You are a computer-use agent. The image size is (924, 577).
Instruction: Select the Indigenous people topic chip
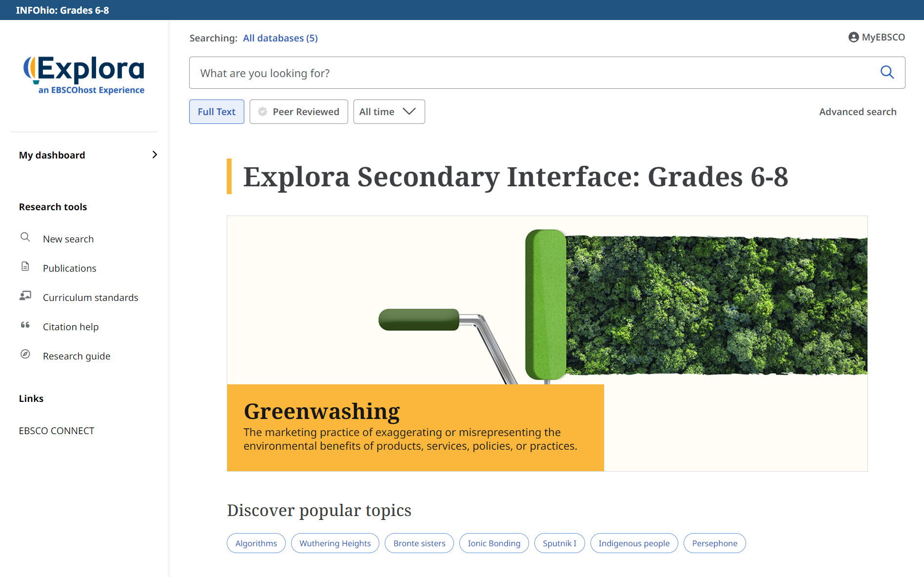tap(634, 543)
